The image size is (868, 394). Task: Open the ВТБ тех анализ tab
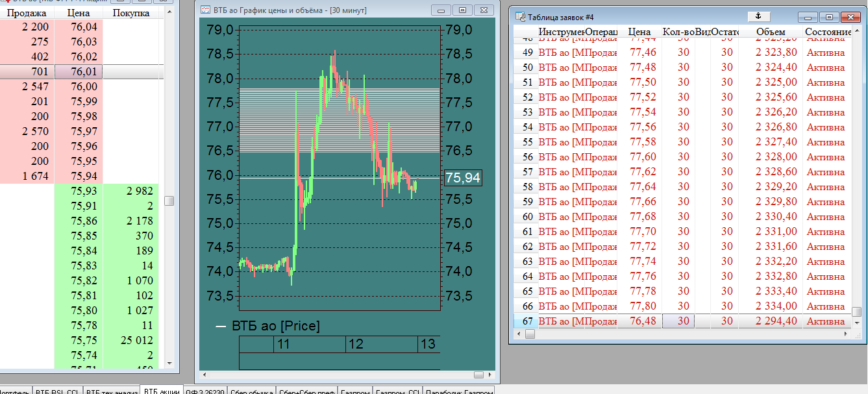click(111, 391)
